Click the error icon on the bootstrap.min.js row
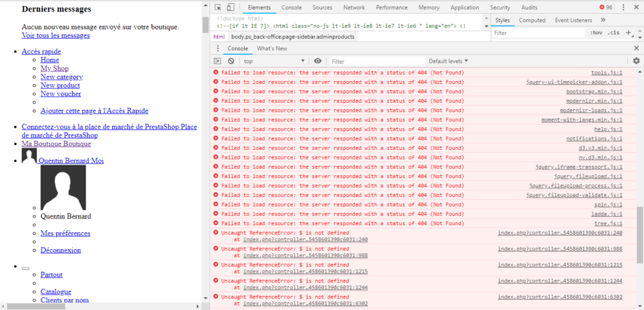Viewport: 644px width, 310px height. point(216,91)
